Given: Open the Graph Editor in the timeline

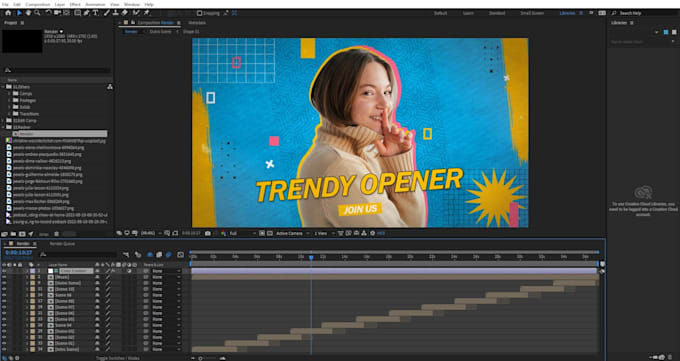Looking at the screenshot, I should 180,255.
